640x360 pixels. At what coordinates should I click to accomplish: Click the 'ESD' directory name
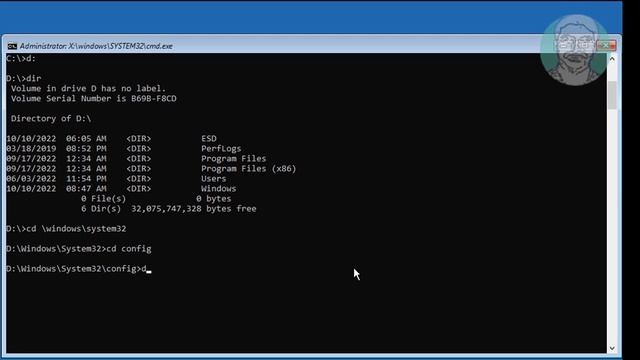209,138
